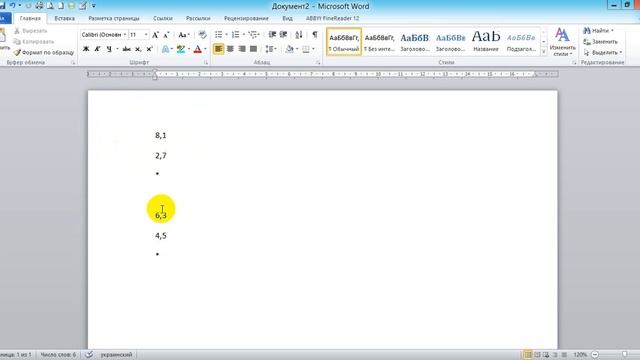Click the Decrease Indent icon
This screenshot has width=640, height=360.
click(272, 35)
